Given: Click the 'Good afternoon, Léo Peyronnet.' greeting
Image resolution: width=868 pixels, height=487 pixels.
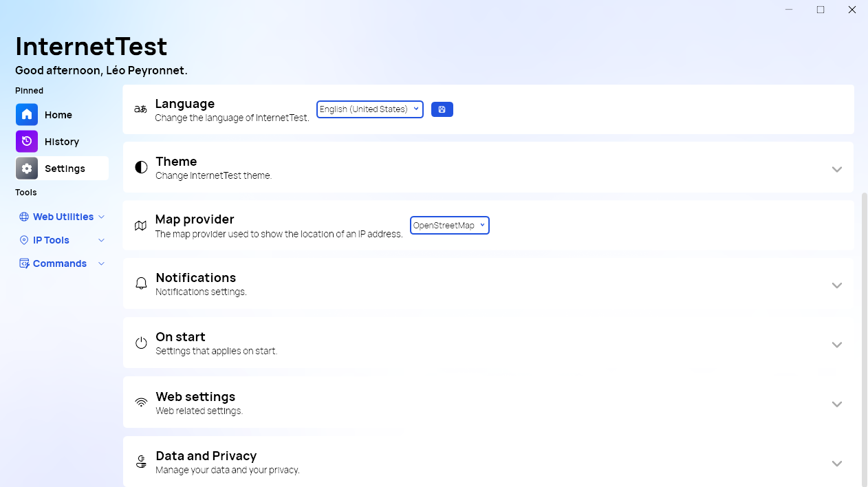Looking at the screenshot, I should [102, 70].
